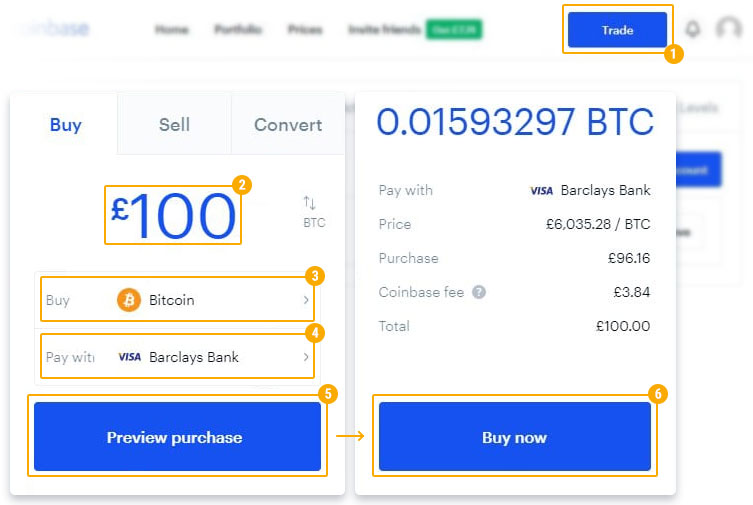Click the Coinbase fee help icon
This screenshot has width=753, height=505.
(479, 292)
